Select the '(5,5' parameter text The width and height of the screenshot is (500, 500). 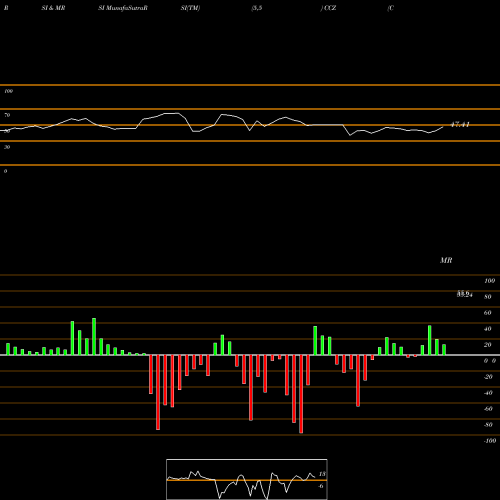point(257,8)
